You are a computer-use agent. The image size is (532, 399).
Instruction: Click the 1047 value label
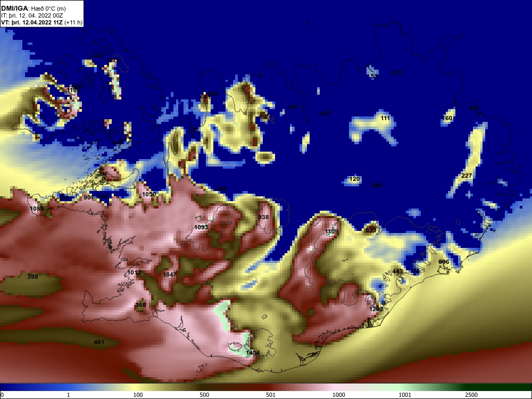click(x=170, y=275)
